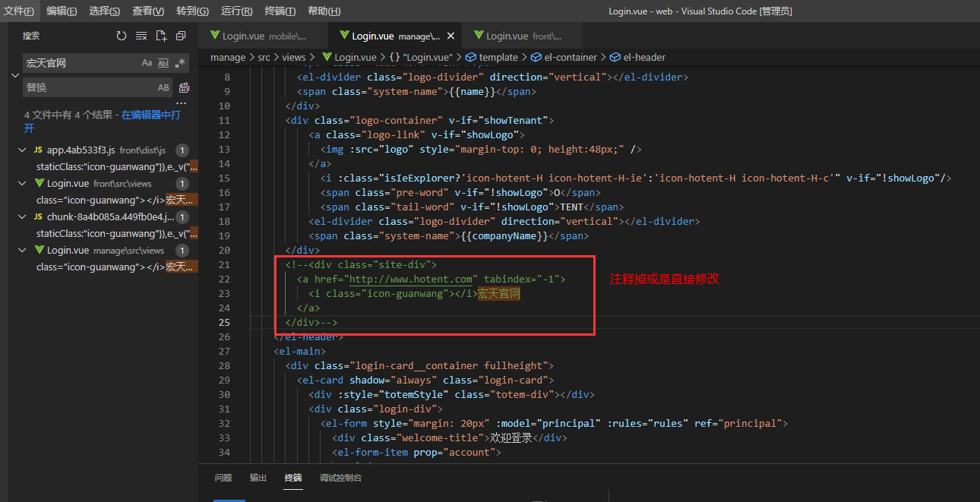Collapse chunk-8a4b085a result file group

(x=23, y=217)
